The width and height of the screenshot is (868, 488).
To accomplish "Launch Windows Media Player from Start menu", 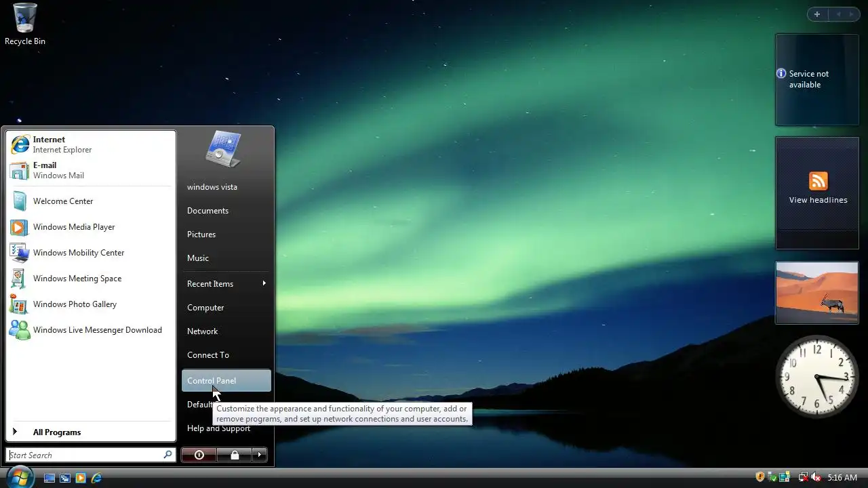I will [91, 227].
